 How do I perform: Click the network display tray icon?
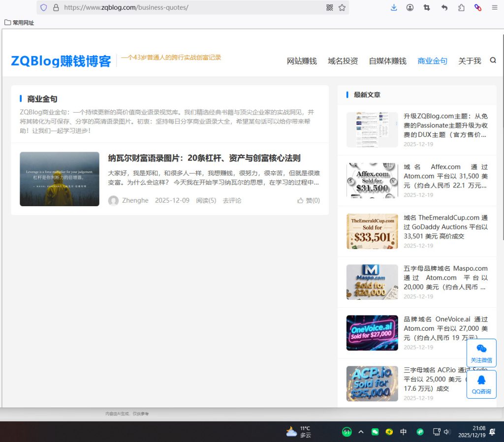tap(437, 432)
